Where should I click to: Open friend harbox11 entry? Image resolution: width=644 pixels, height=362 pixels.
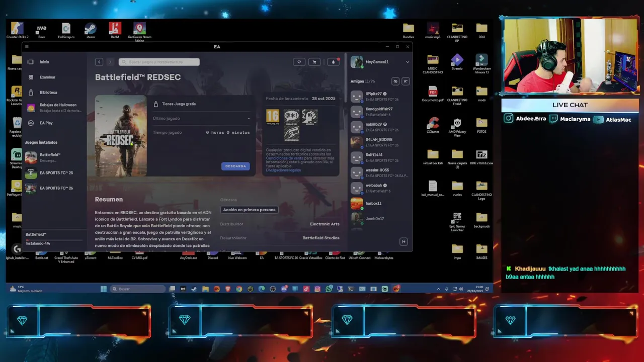(x=380, y=203)
